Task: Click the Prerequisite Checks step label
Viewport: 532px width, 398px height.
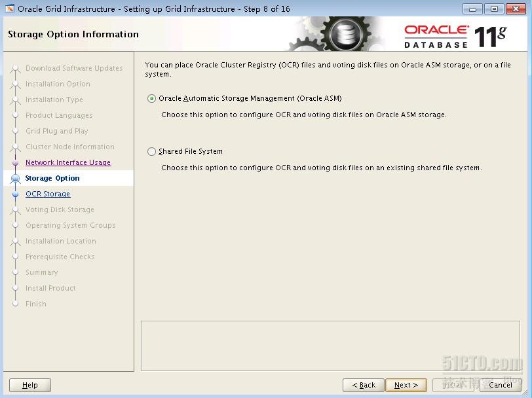Action: pyautogui.click(x=60, y=257)
